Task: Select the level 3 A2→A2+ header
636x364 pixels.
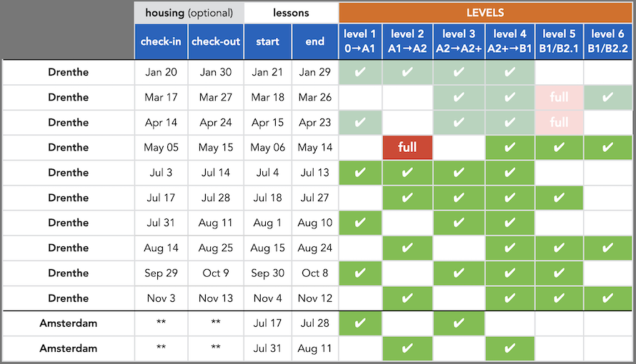Action: (x=458, y=41)
